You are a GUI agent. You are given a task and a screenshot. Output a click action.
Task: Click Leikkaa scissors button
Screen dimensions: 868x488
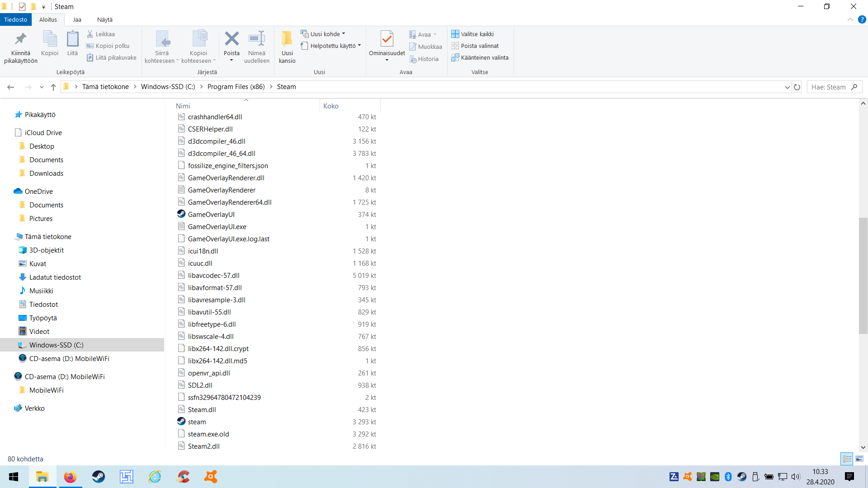coord(101,34)
